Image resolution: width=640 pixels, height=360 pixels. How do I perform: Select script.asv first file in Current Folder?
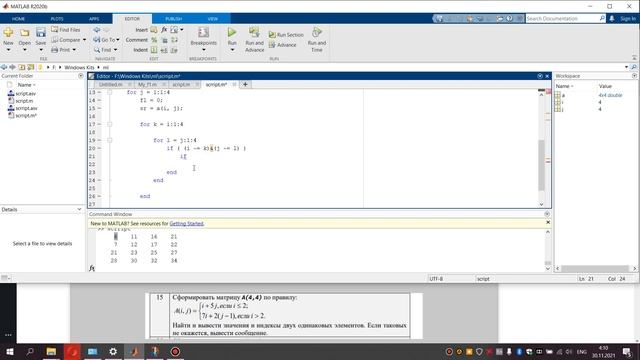pyautogui.click(x=22, y=93)
